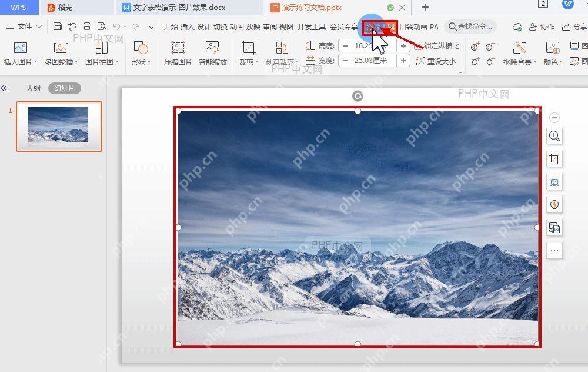
Task: Click the Collaborate (协作) button
Action: [542, 26]
